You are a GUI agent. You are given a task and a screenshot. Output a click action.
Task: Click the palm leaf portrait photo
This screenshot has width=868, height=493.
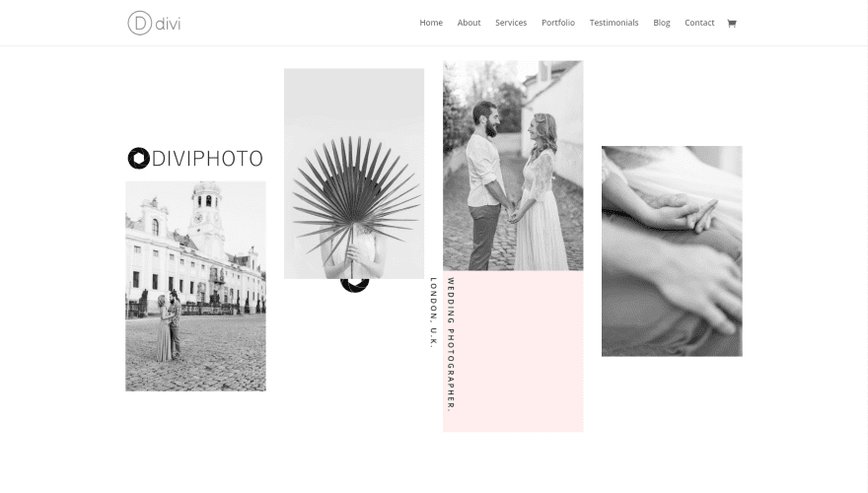click(354, 174)
